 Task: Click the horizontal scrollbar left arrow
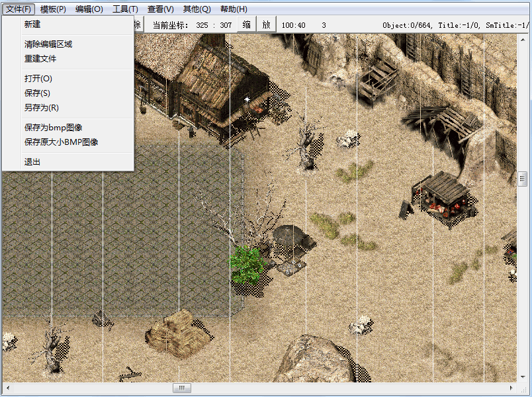pos(8,388)
